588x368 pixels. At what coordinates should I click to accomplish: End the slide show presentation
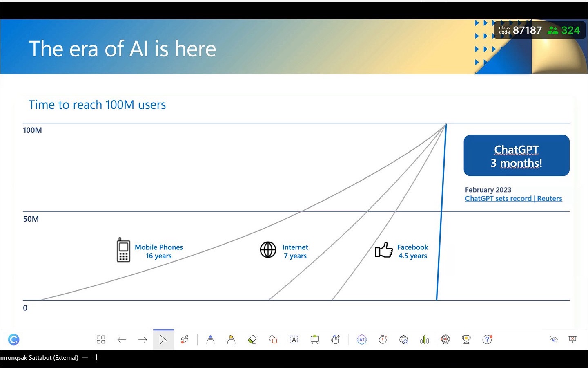pos(572,339)
